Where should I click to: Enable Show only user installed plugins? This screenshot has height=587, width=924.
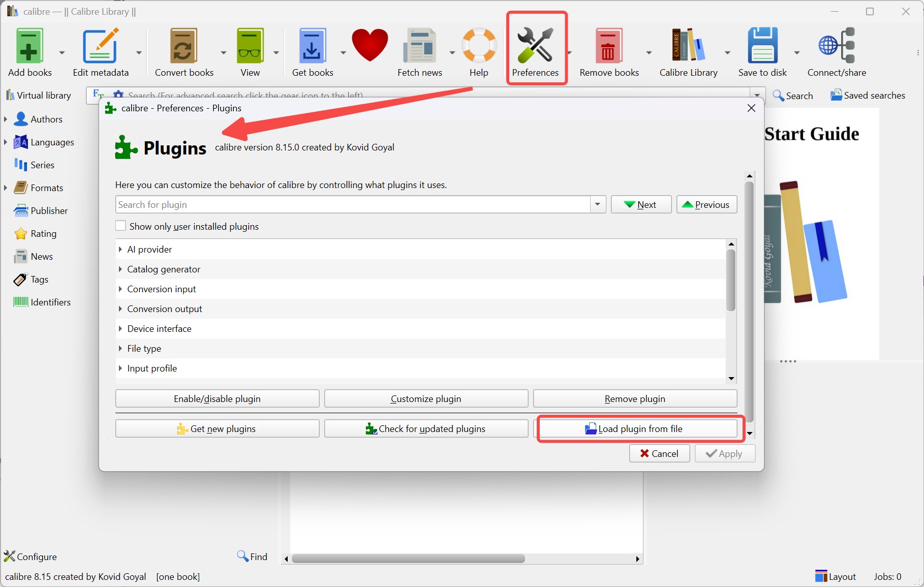point(120,225)
